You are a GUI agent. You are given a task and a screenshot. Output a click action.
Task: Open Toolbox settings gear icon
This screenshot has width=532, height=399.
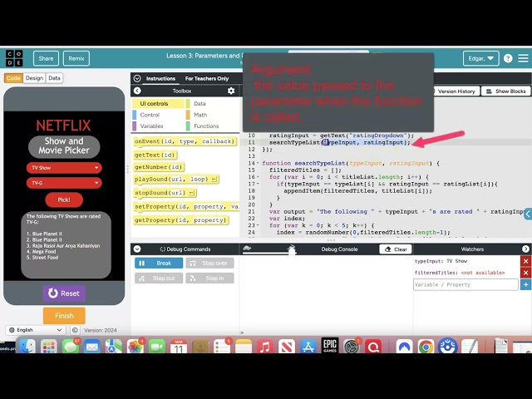(x=231, y=91)
